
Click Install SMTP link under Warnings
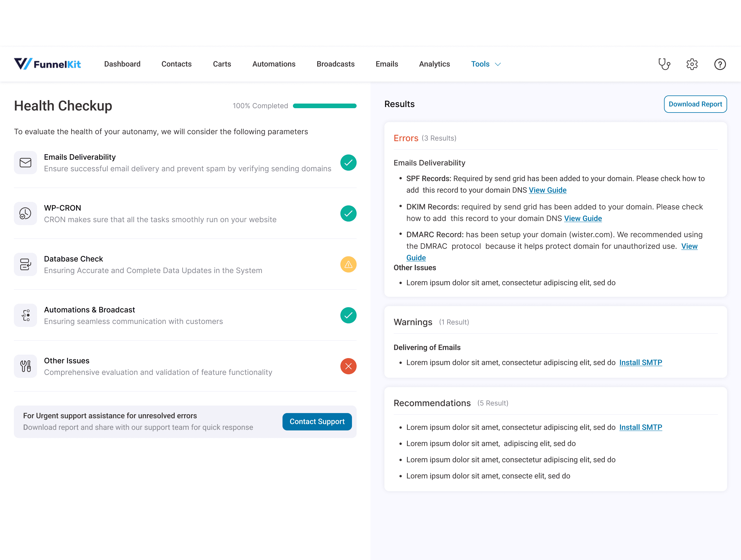point(640,362)
